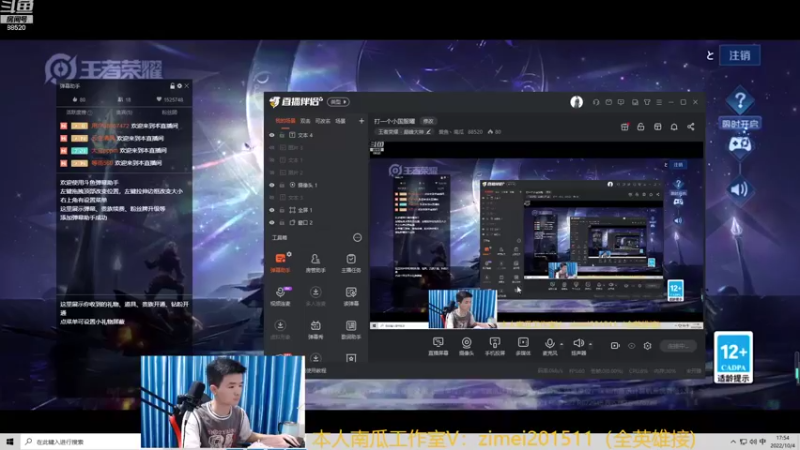Select the second scene tab
Image resolution: width=800 pixels, height=450 pixels.
click(x=305, y=121)
